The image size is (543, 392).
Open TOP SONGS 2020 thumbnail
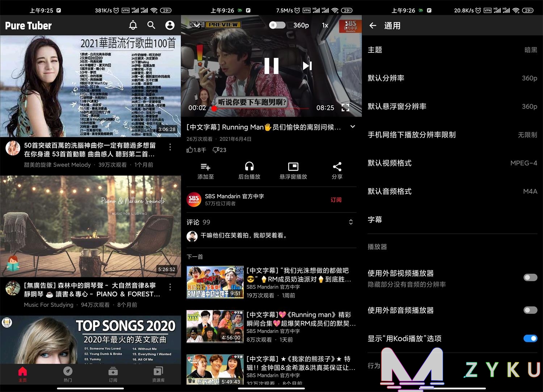[90, 340]
